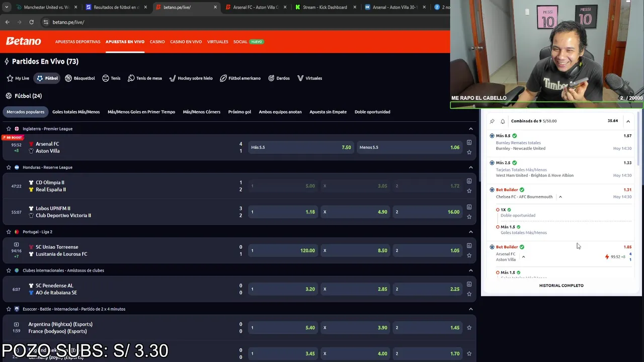Favorite the Inglaterra - Premier League

9,129
